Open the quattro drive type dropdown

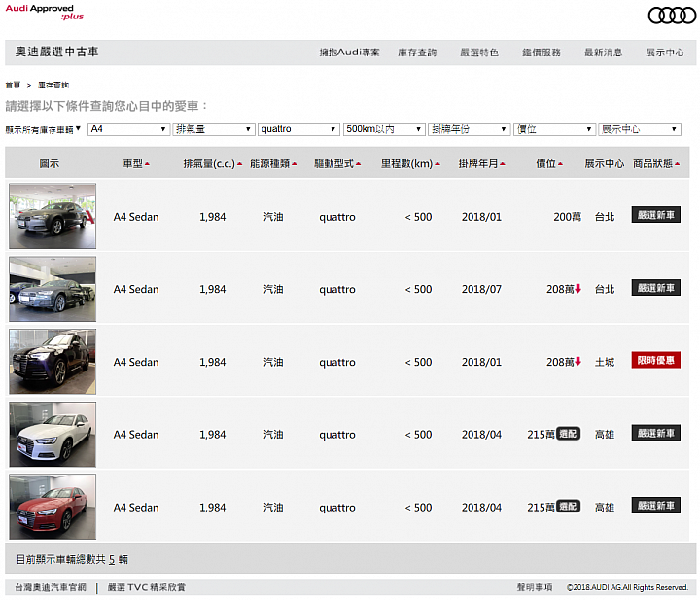click(x=298, y=129)
